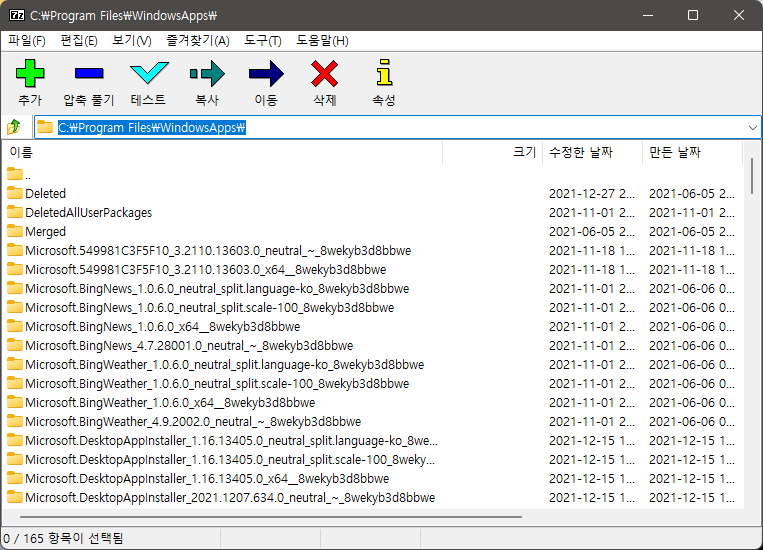
Task: Sort by 만든 날짜 column header
Action: coord(692,152)
